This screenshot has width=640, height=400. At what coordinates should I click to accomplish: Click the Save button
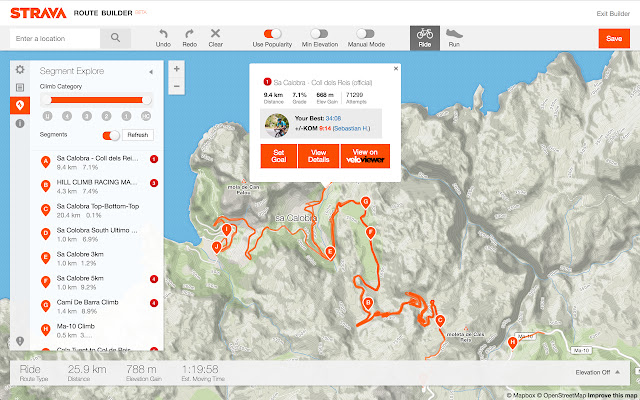point(614,38)
